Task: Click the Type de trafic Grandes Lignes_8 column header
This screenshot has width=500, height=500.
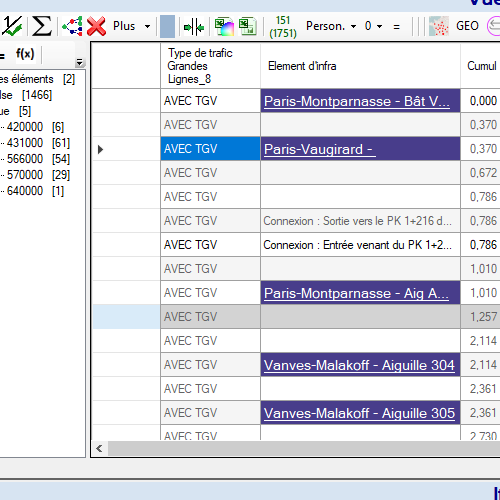Action: 210,66
